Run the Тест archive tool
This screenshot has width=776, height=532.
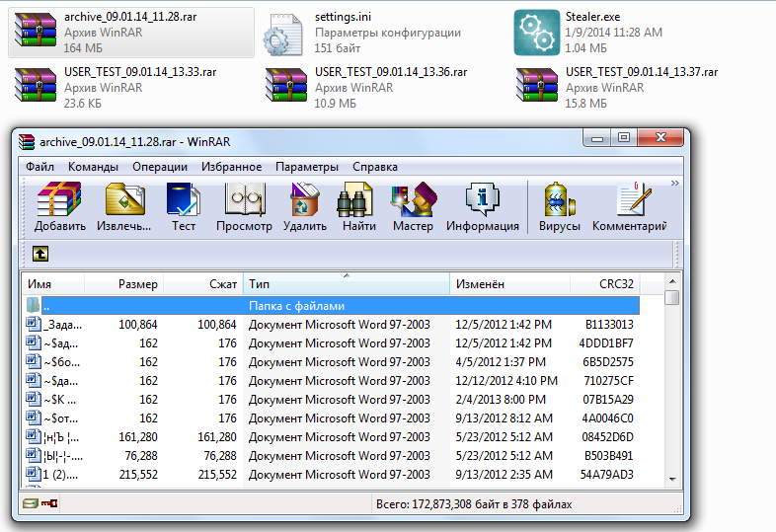pos(183,199)
